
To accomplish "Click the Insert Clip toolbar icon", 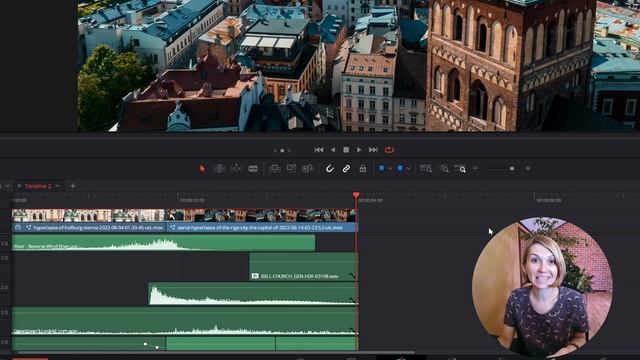I will click(274, 169).
